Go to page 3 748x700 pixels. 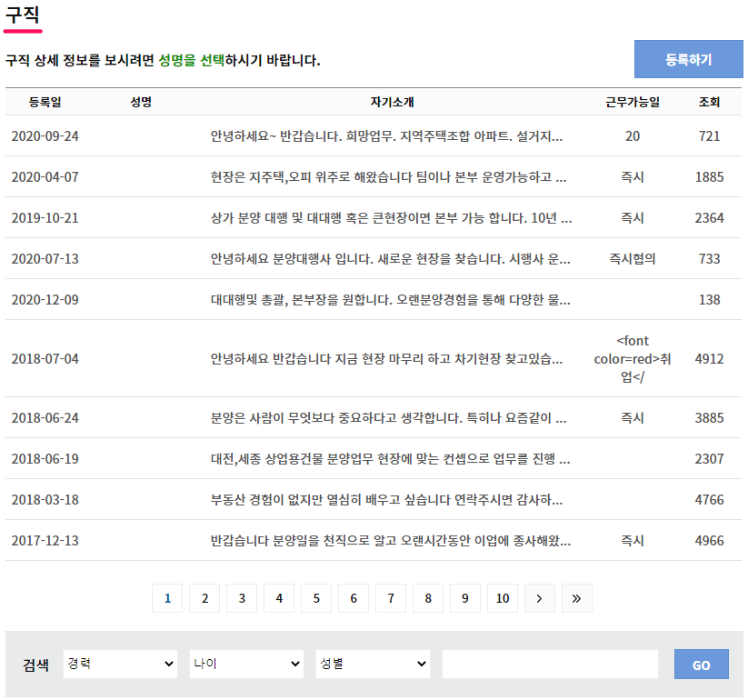click(x=242, y=598)
